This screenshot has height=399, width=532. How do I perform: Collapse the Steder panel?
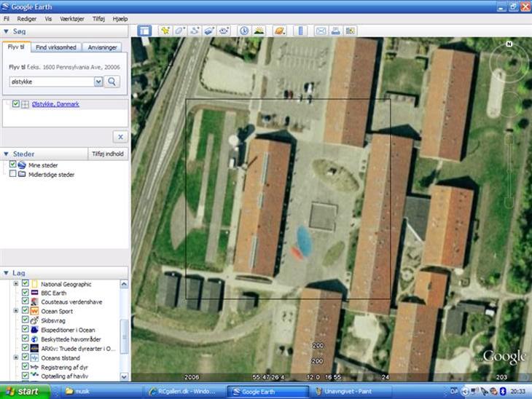pos(6,154)
